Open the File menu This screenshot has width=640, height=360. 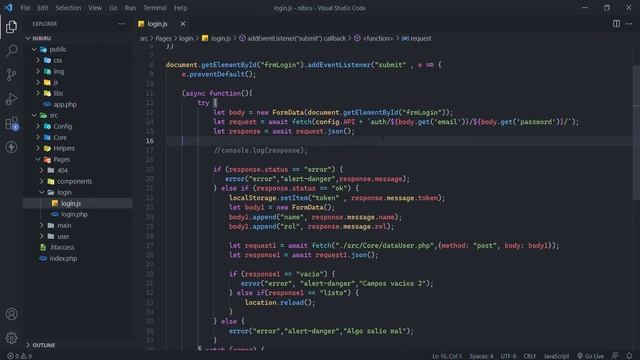tap(25, 8)
